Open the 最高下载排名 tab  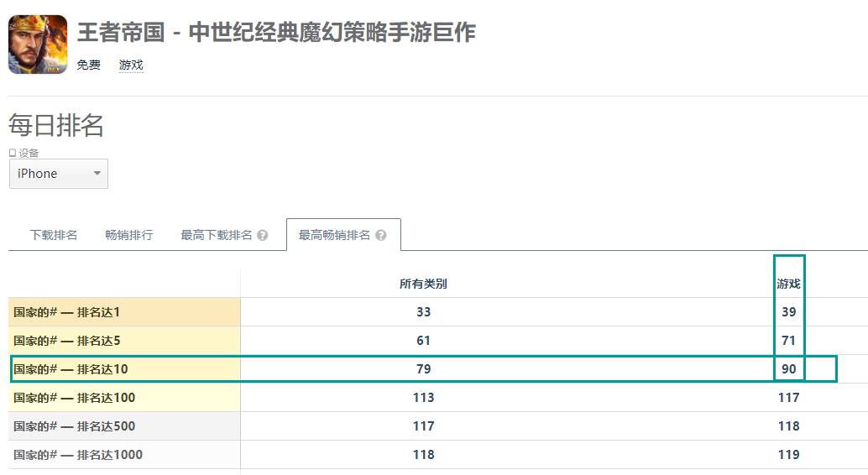(217, 235)
